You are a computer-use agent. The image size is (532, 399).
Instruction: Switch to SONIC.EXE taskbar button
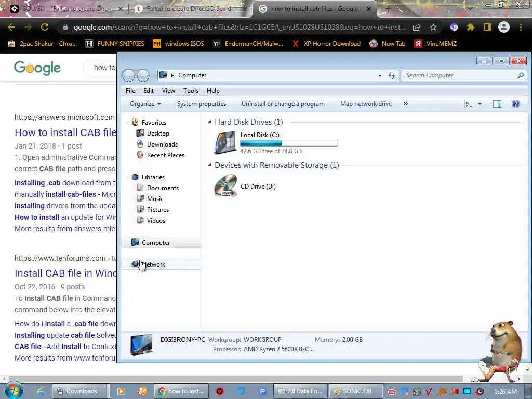coord(355,391)
